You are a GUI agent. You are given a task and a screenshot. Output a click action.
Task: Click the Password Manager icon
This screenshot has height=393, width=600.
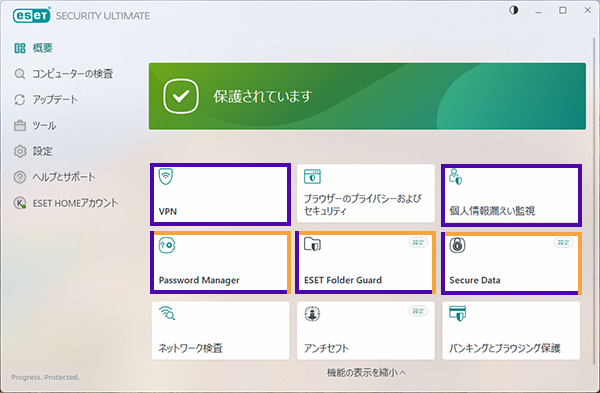(167, 245)
